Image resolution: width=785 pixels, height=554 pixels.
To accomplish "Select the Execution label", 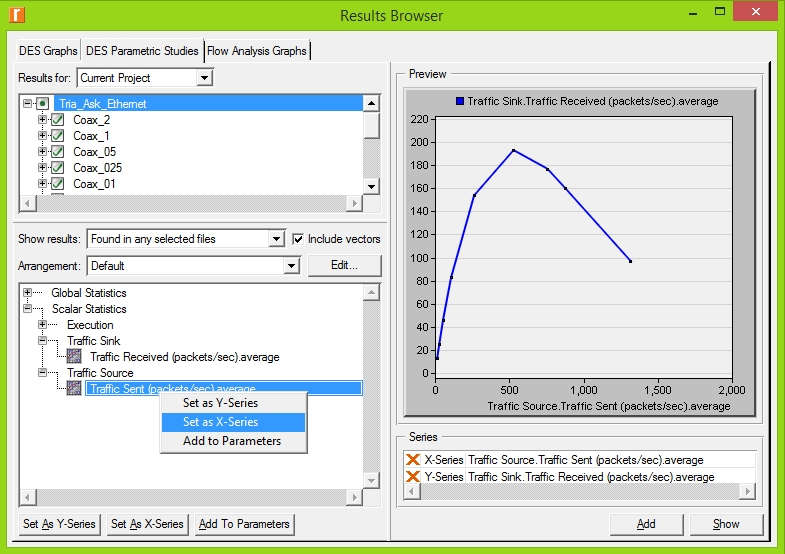I will (90, 325).
